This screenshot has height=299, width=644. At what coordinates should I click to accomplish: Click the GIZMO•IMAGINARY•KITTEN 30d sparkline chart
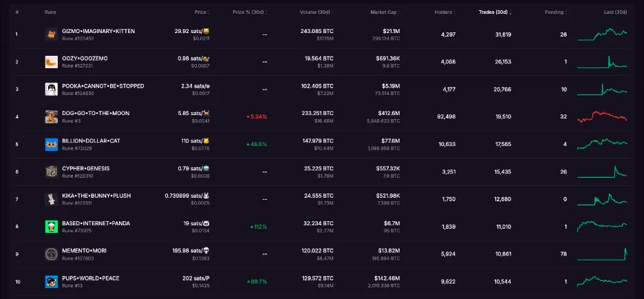click(602, 34)
